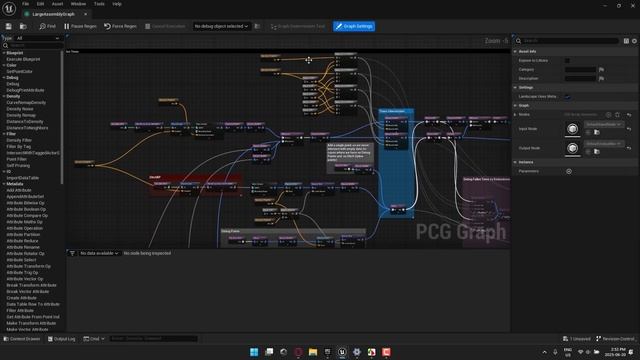Open the Window menu
The width and height of the screenshot is (640, 360).
[x=78, y=4]
